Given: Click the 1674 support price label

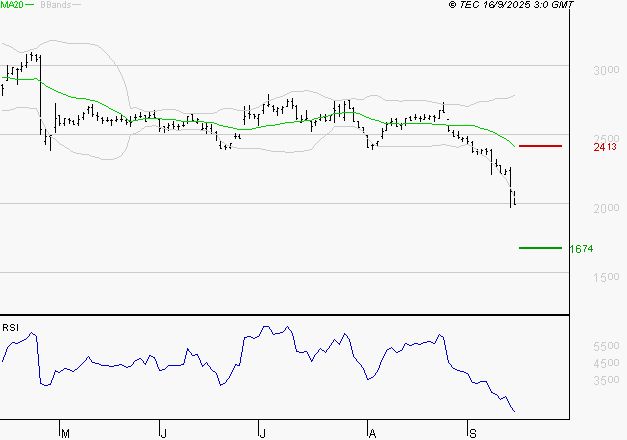Looking at the screenshot, I should [x=580, y=248].
